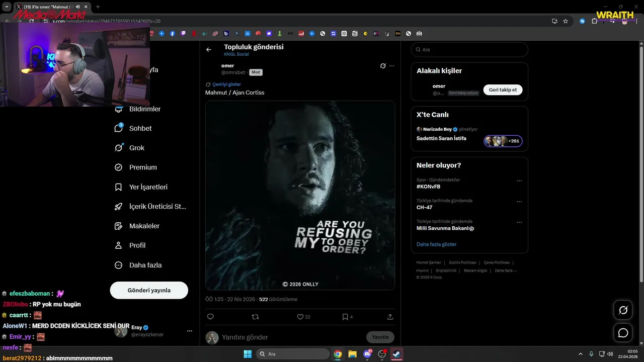Screen dimensions: 644x362
Task: Repost using the retweet icon
Action: click(x=255, y=317)
